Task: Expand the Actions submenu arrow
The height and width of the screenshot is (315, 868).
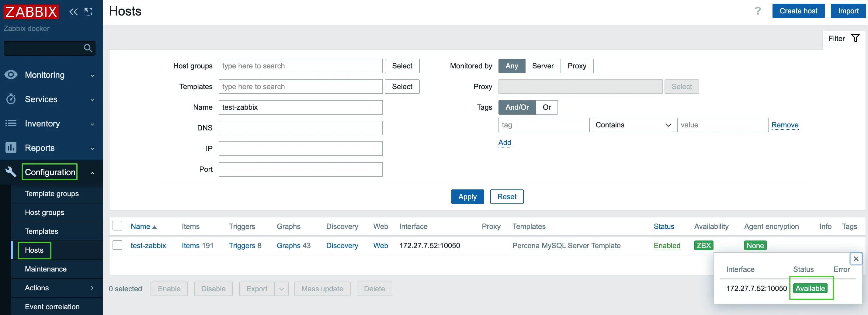Action: [x=92, y=288]
